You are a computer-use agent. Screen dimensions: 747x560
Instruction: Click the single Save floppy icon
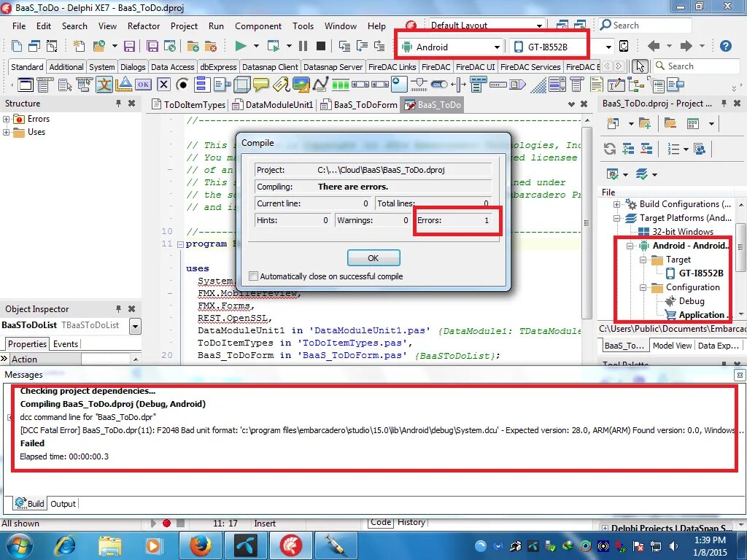click(129, 46)
